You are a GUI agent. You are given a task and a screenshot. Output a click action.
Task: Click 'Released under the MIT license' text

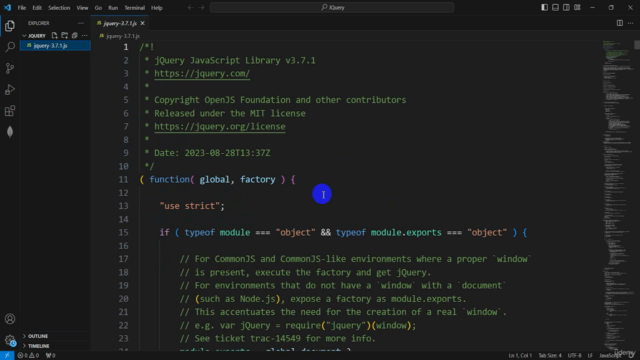229,113
